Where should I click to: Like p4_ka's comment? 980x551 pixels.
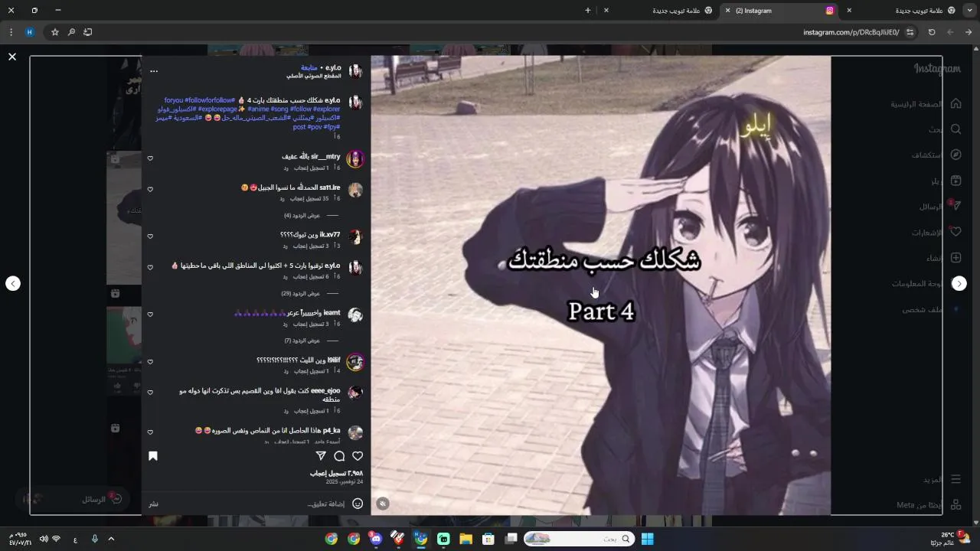(150, 432)
